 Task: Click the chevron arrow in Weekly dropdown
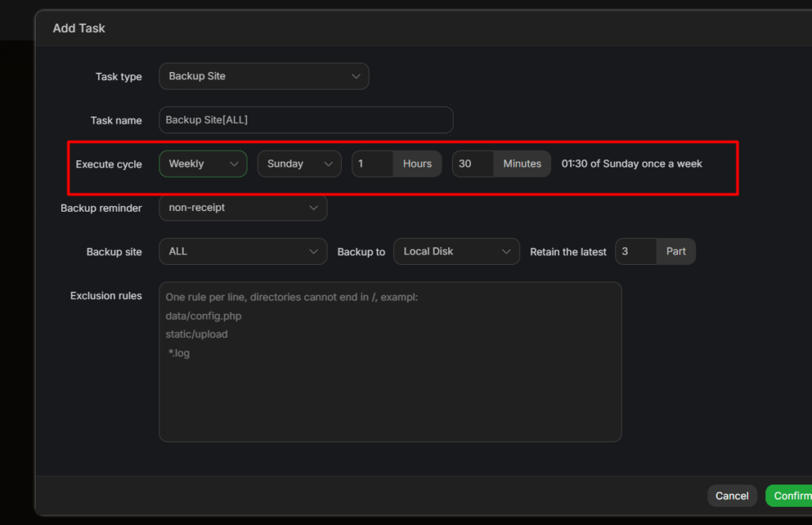234,163
